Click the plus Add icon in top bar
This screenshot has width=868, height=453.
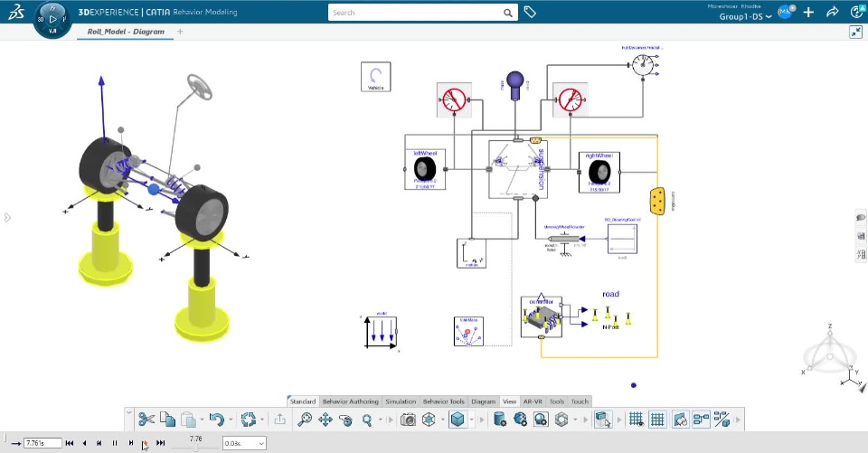point(808,12)
